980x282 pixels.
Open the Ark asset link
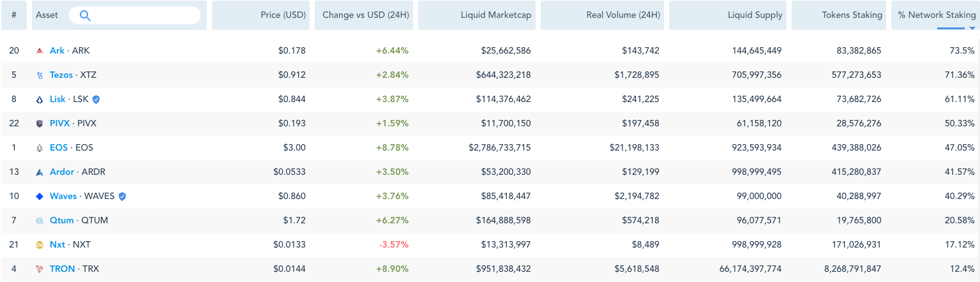click(x=57, y=50)
